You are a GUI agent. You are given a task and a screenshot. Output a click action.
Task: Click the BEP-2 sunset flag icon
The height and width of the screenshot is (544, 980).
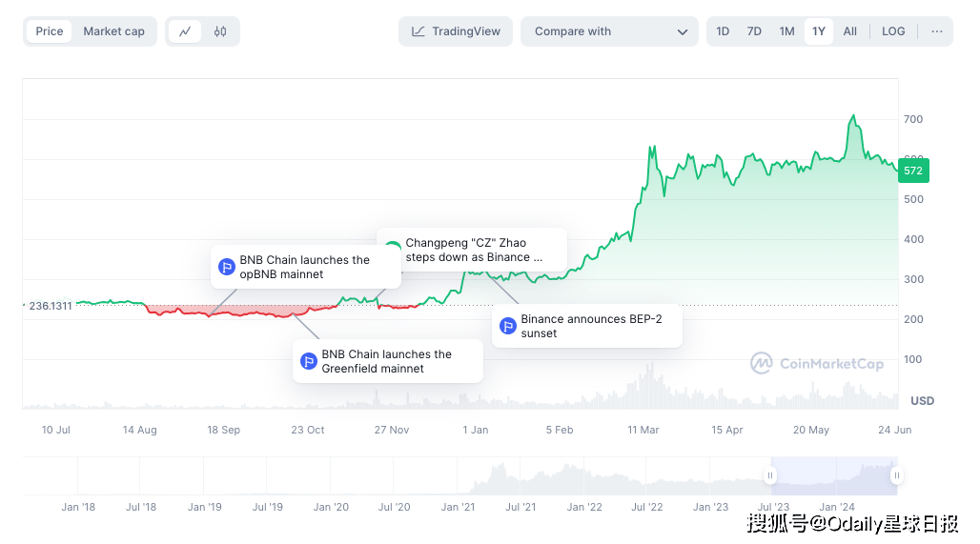click(x=508, y=326)
